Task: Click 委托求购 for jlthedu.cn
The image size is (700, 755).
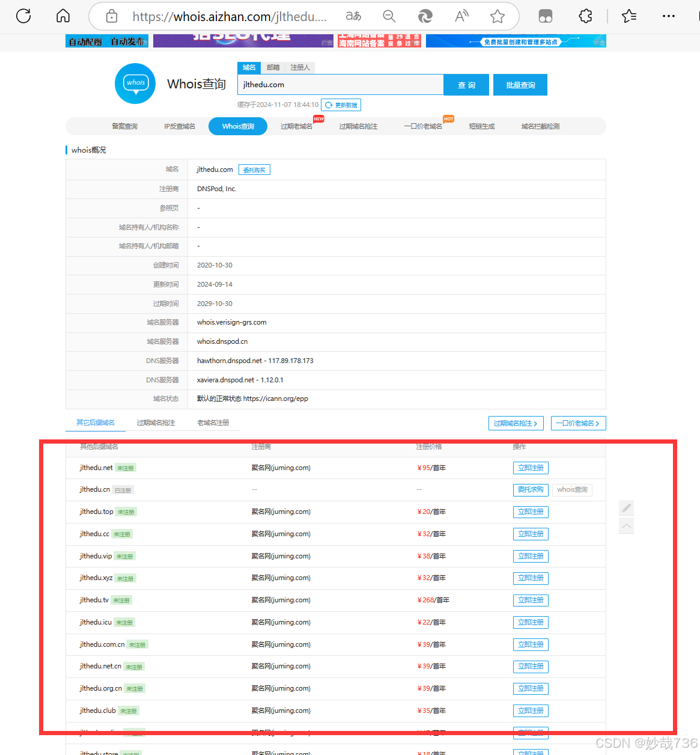Action: [x=531, y=490]
